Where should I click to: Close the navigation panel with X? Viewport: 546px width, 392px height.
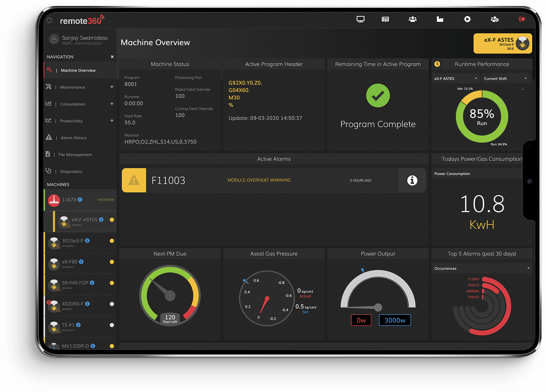click(x=112, y=57)
